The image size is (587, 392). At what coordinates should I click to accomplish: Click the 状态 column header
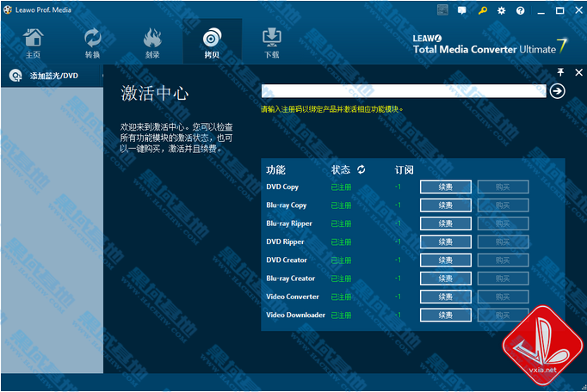tap(341, 170)
